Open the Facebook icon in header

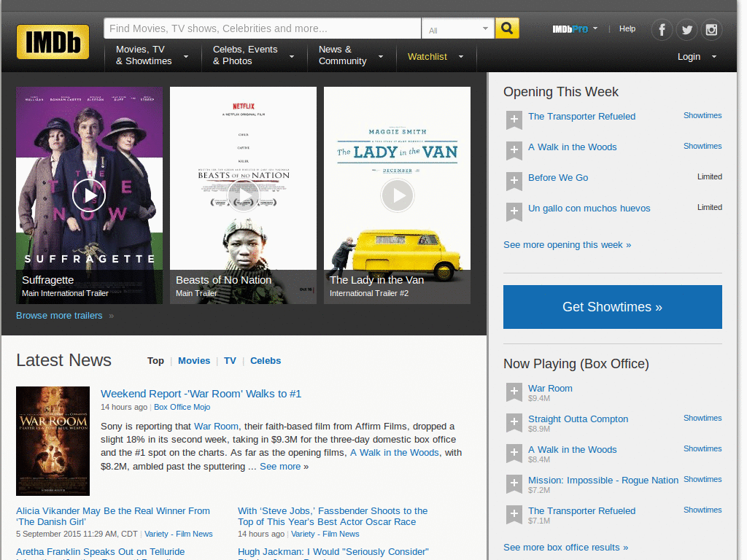click(662, 30)
